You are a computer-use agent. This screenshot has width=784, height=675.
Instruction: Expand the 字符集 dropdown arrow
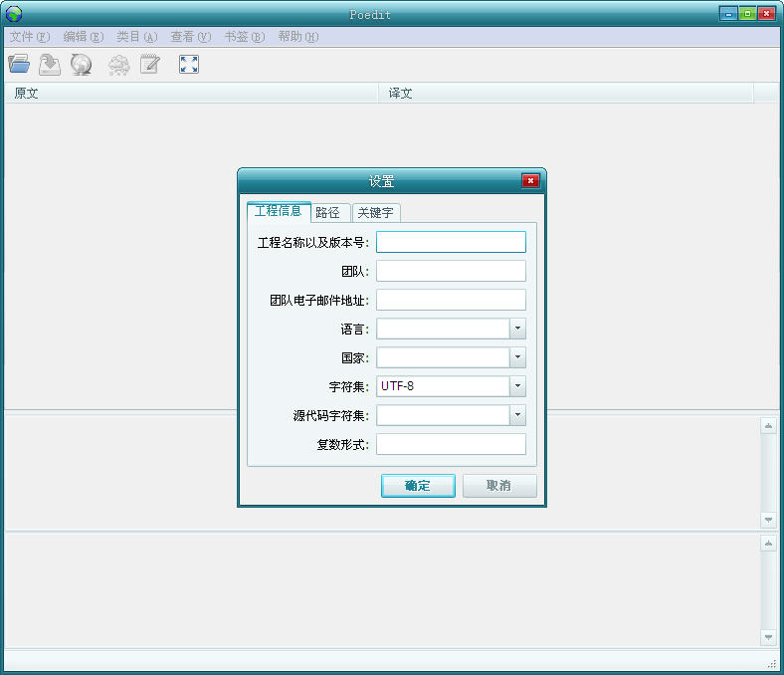[x=517, y=386]
